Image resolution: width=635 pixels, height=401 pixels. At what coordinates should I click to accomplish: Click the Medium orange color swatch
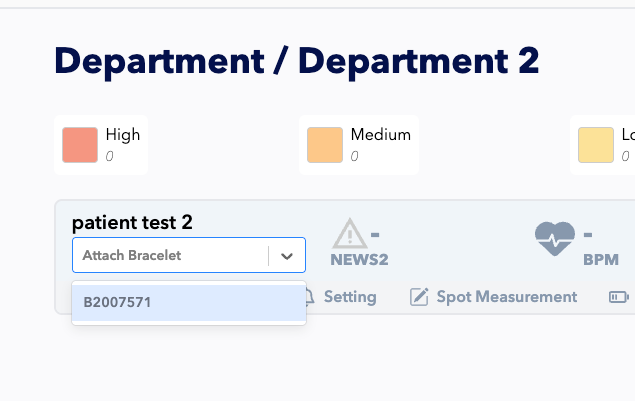click(325, 145)
